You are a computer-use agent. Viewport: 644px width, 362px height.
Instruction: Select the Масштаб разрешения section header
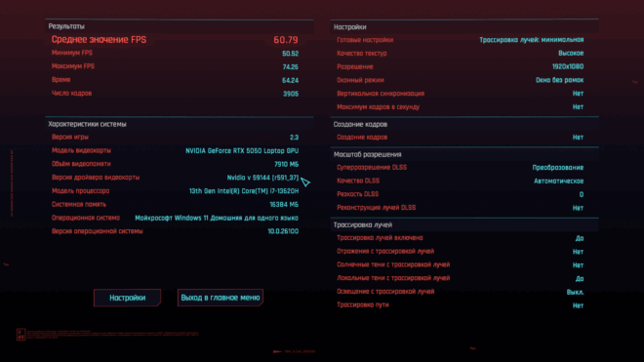[x=368, y=154]
